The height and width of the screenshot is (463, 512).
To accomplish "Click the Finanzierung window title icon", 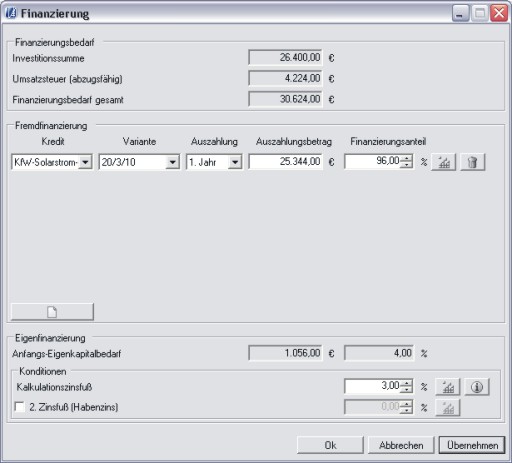I will [x=11, y=13].
